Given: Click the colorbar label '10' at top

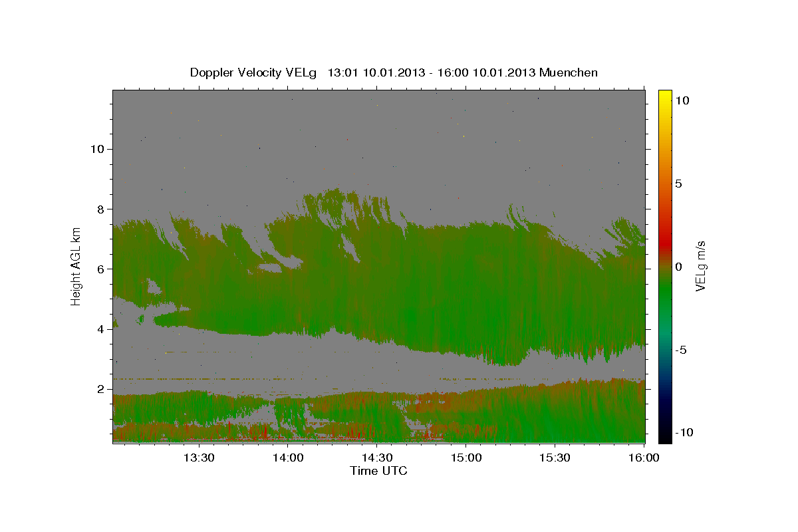Looking at the screenshot, I should [x=682, y=100].
